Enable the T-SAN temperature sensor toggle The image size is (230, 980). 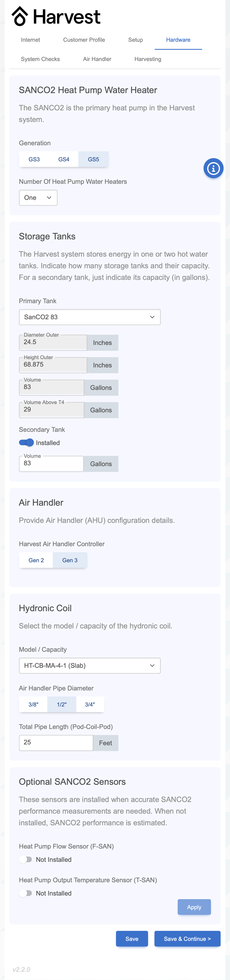point(26,893)
